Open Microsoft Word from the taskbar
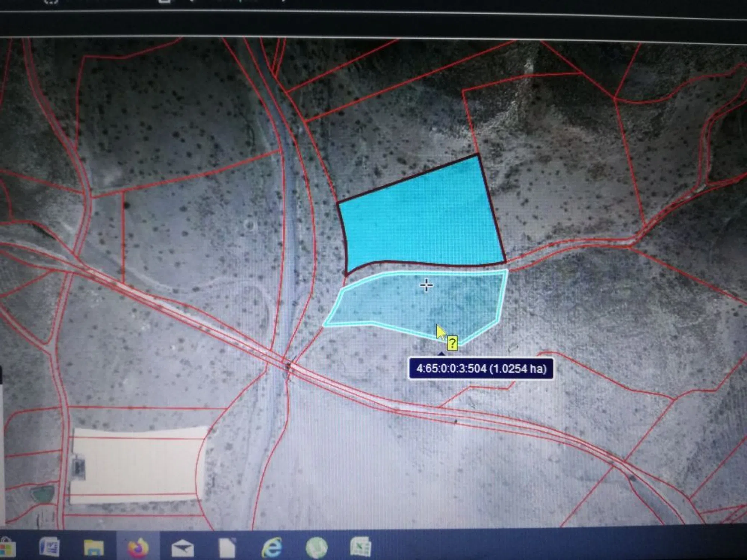This screenshot has height=560, width=747. (49, 547)
